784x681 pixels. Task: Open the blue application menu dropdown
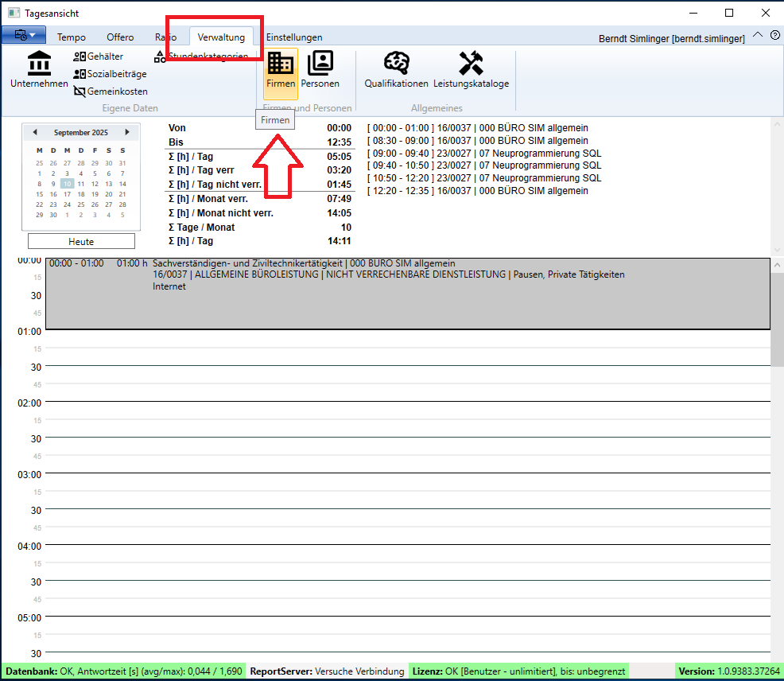click(24, 36)
